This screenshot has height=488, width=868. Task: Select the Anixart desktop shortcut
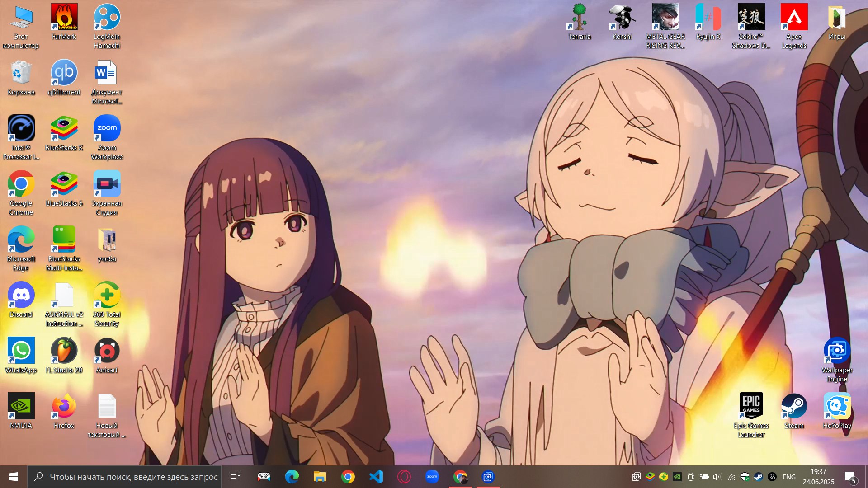[107, 356]
